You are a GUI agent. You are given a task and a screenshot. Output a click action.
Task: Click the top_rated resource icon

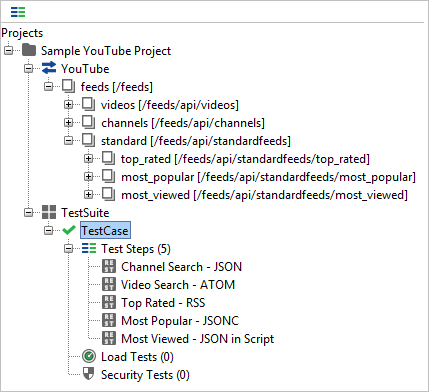[109, 158]
